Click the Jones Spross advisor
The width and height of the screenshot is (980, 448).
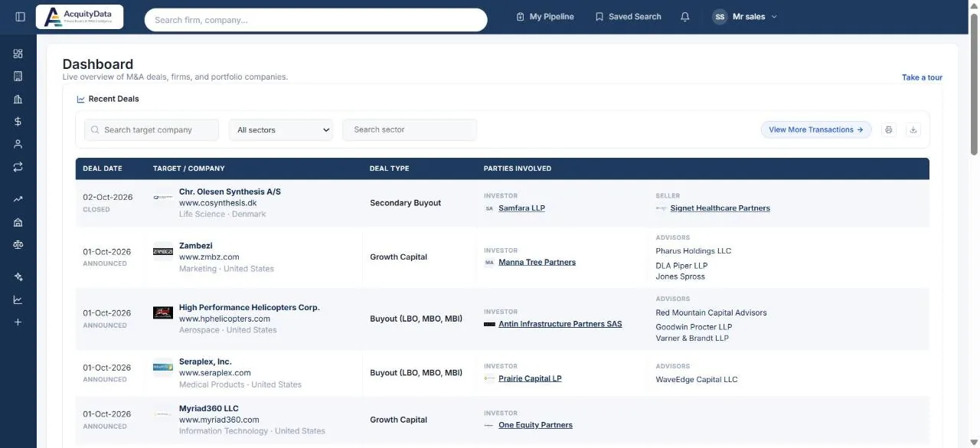tap(681, 276)
